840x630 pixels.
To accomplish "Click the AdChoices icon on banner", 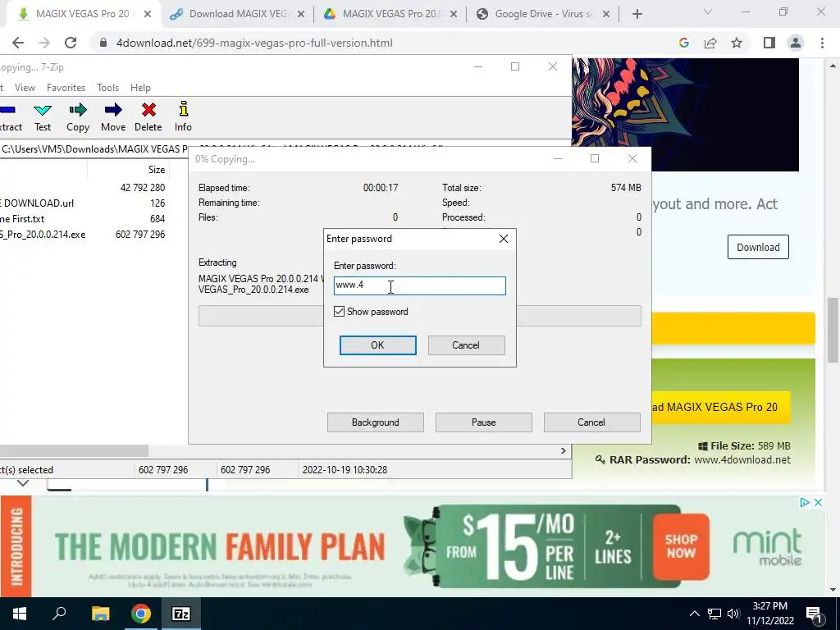I will [804, 503].
